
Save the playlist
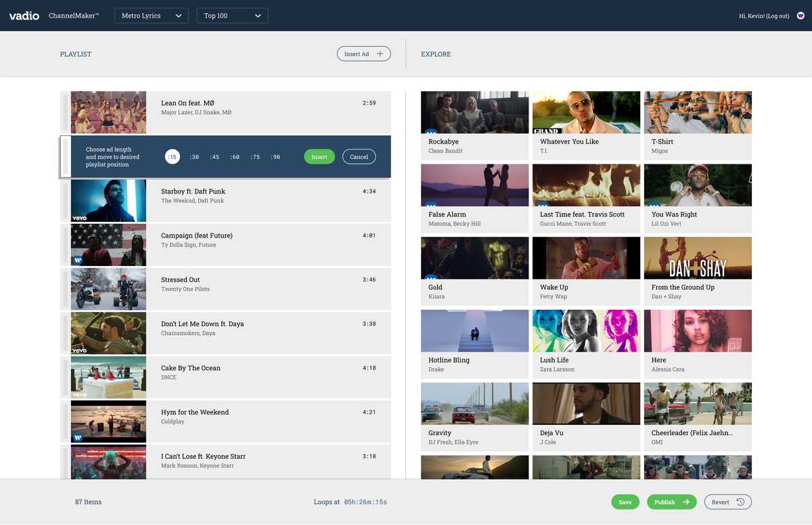[625, 502]
